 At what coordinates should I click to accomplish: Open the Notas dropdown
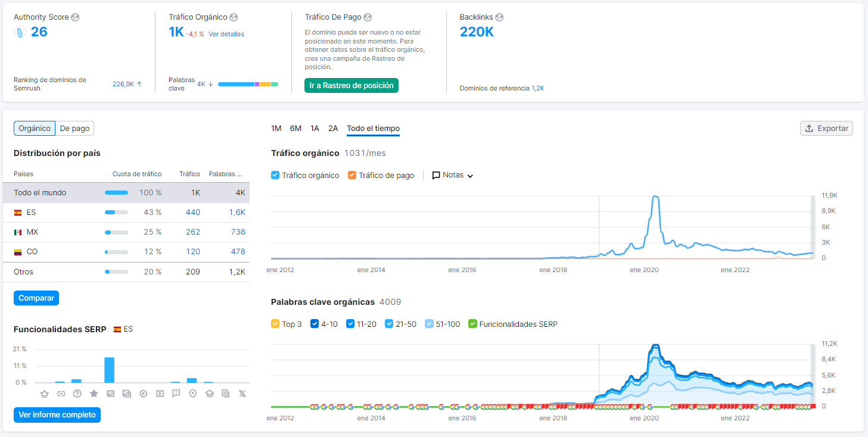[x=453, y=175]
